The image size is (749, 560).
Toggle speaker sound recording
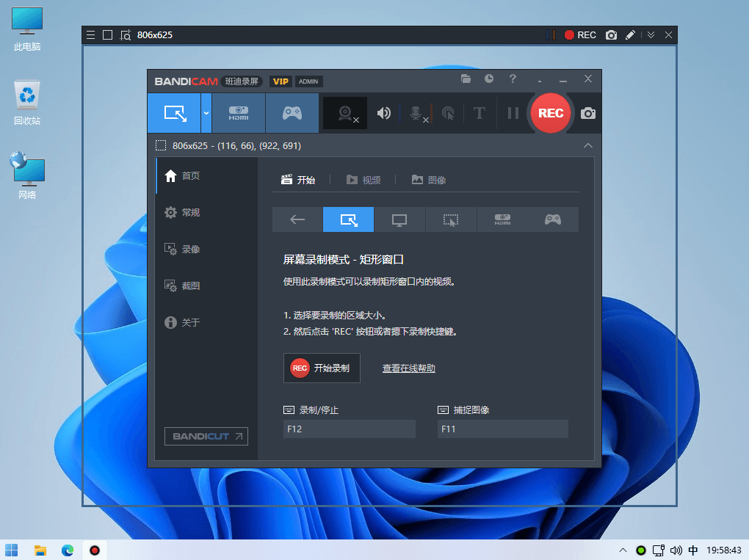pos(383,113)
